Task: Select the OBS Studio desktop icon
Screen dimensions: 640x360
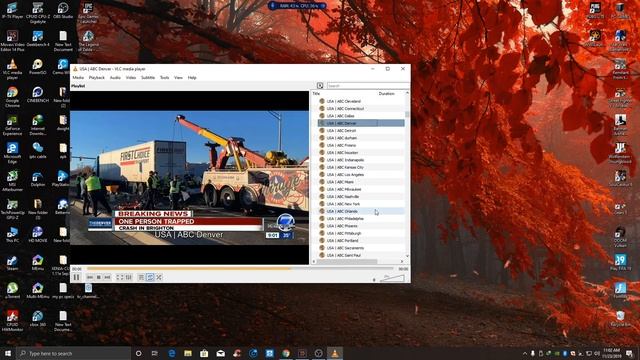Action: point(63,11)
